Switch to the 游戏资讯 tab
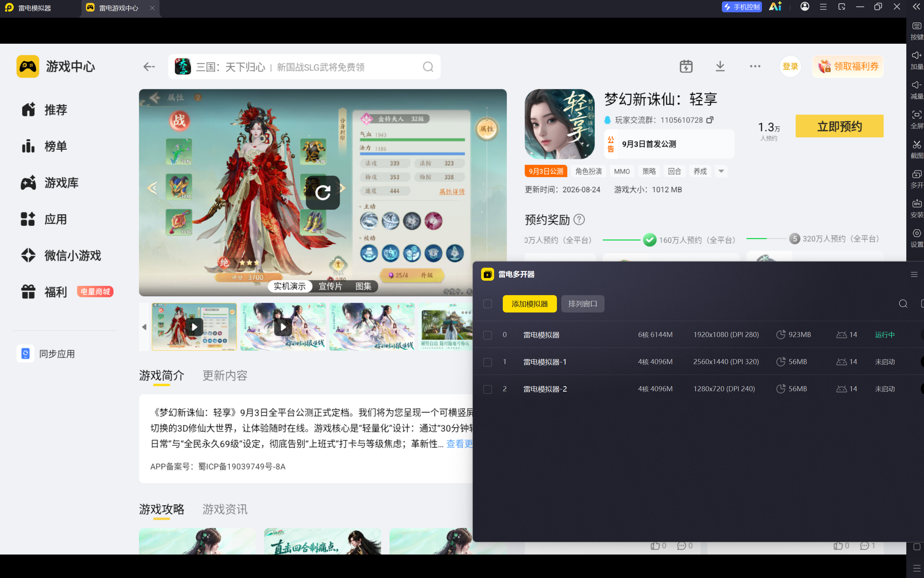924x578 pixels. 225,509
